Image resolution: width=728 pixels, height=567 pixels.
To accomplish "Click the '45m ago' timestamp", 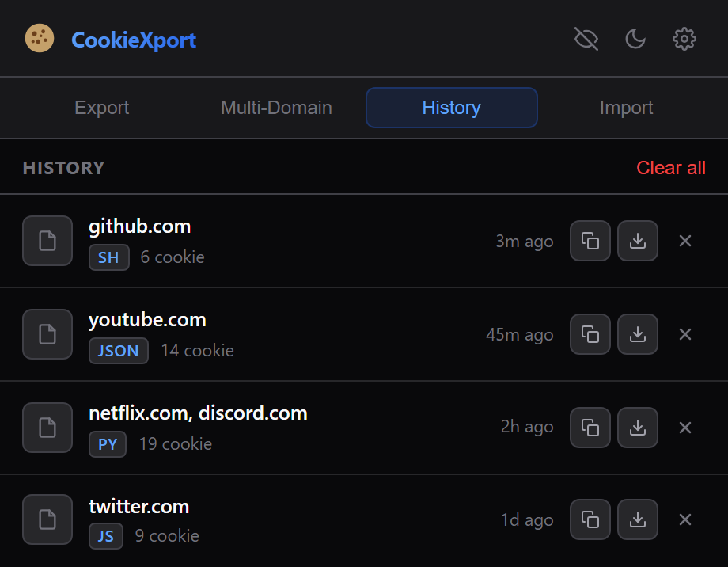I will click(x=520, y=335).
